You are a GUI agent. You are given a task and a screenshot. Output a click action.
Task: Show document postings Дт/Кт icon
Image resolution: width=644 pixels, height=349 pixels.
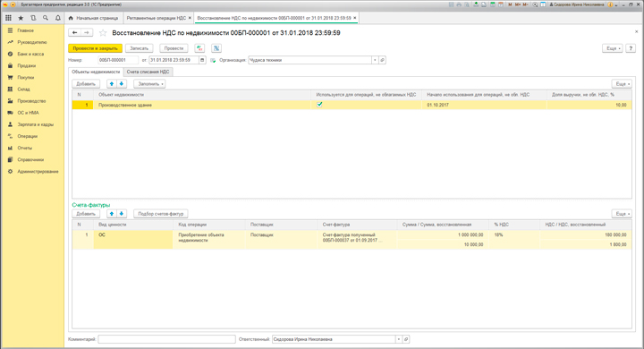tap(199, 48)
